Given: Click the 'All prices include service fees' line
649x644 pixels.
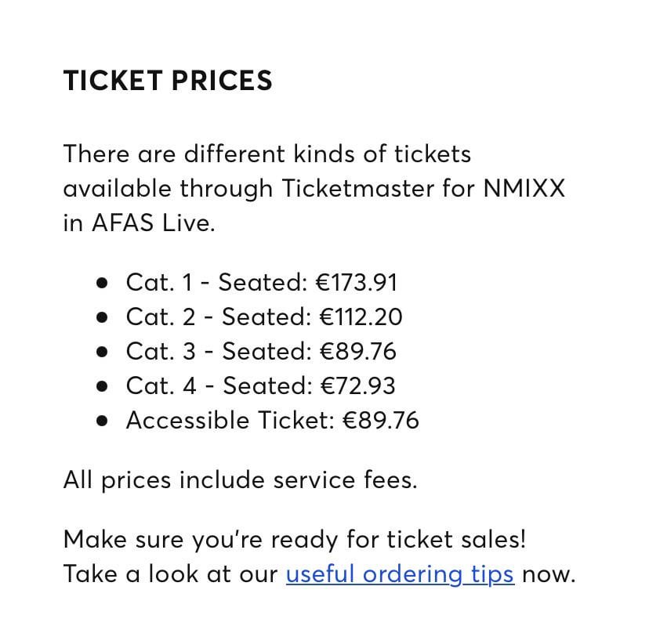Looking at the screenshot, I should (240, 479).
